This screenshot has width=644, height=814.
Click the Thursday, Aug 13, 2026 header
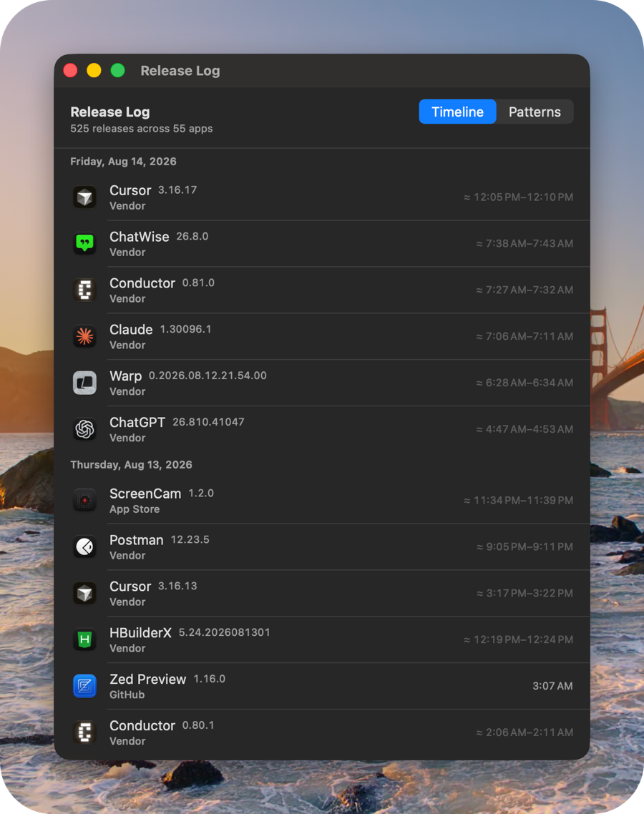pyautogui.click(x=131, y=465)
